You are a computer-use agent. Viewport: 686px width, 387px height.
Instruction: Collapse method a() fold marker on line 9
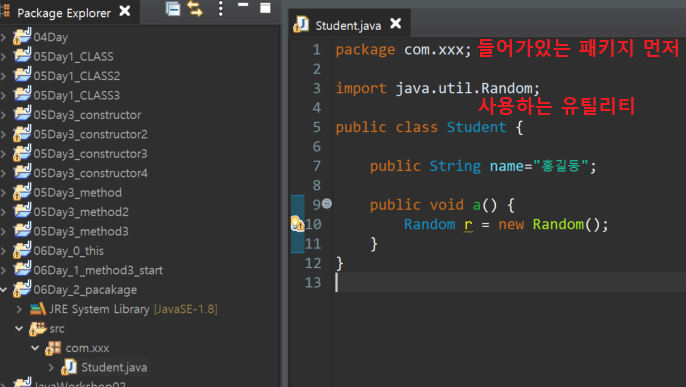[327, 204]
